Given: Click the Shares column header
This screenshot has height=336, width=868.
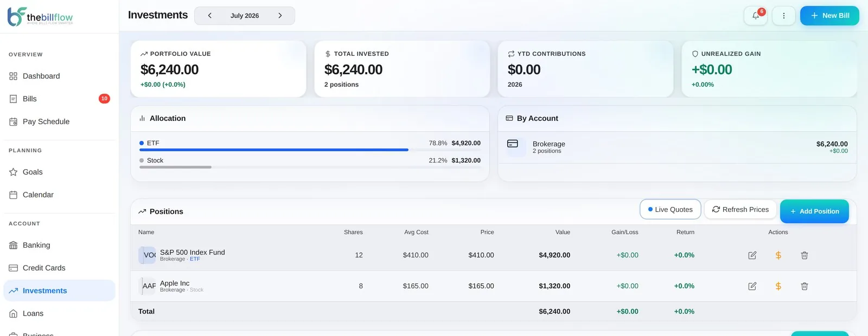Looking at the screenshot, I should point(353,232).
